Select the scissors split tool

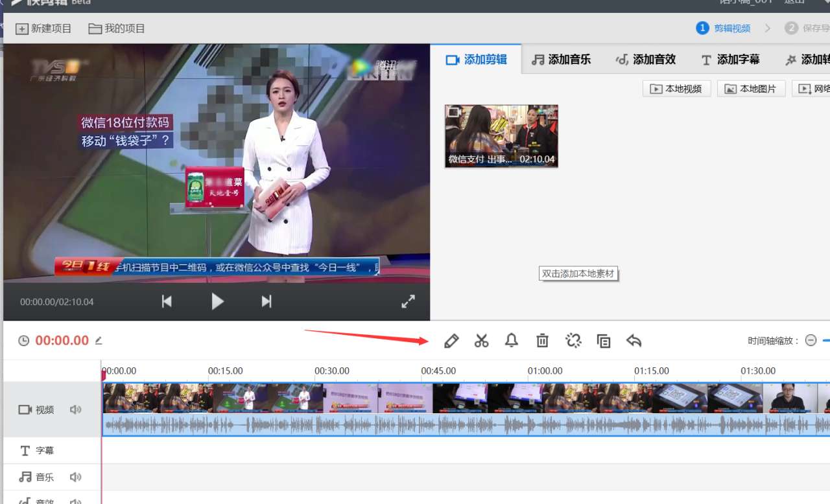click(x=481, y=340)
